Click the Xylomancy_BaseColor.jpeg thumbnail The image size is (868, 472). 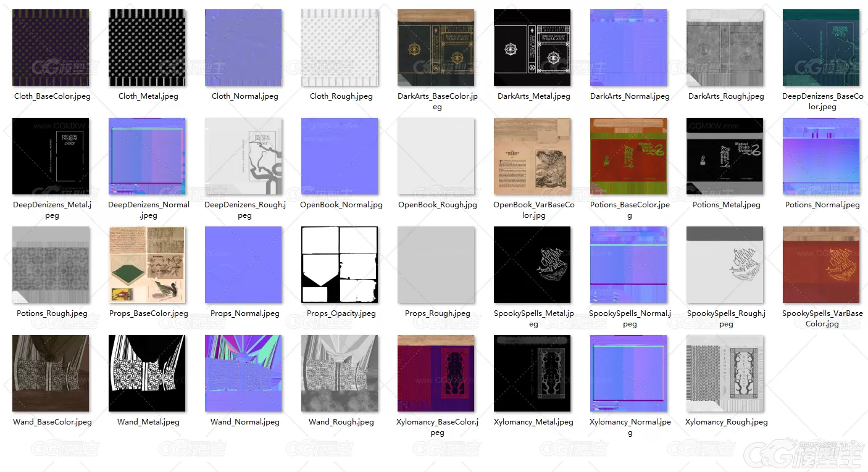pos(436,373)
